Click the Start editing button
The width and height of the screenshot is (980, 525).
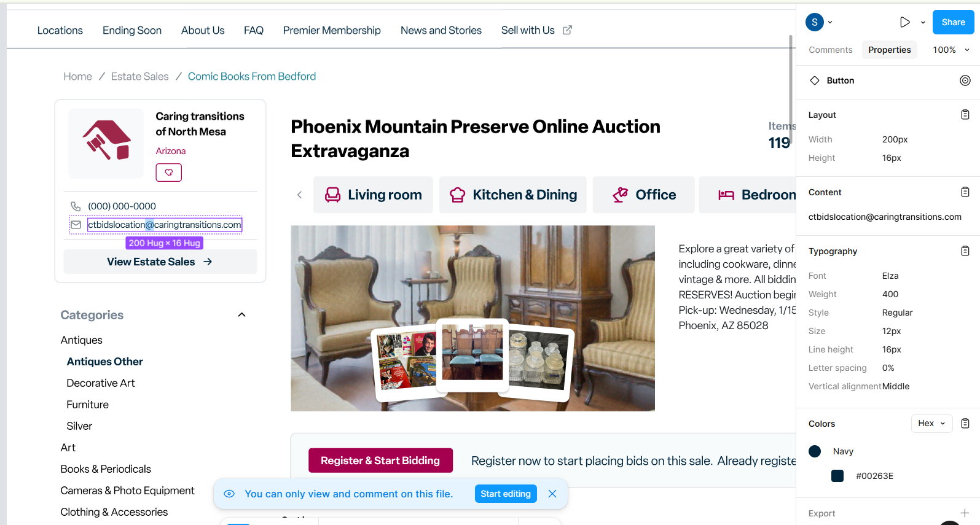[x=506, y=494]
